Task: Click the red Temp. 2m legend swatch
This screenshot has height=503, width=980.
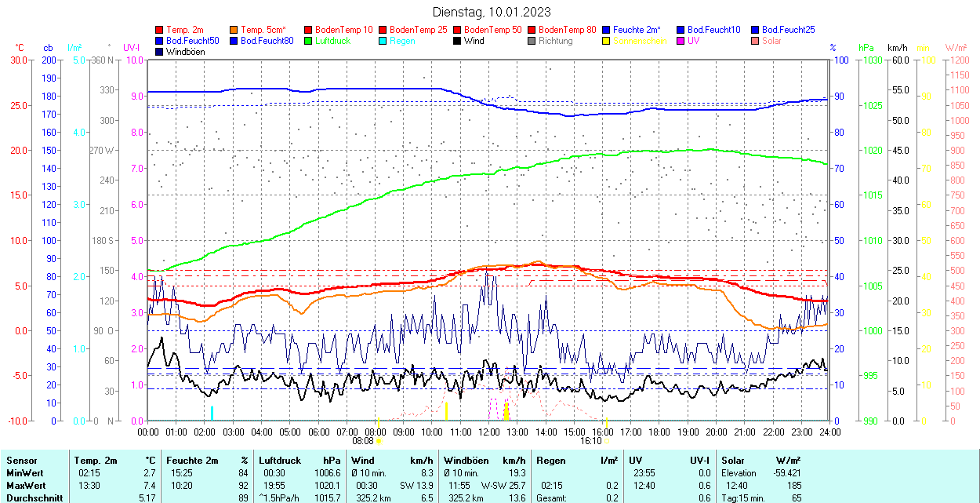Action: (x=160, y=30)
